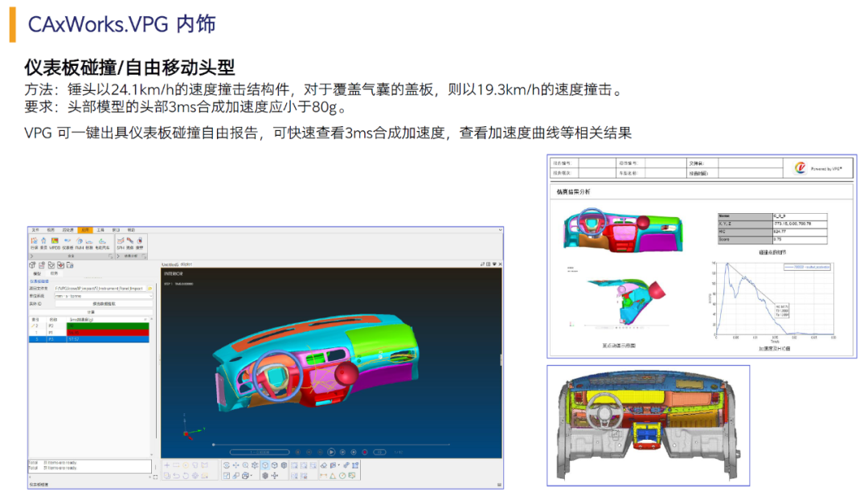
Task: Click the full cabin interior mesh image
Action: (649, 425)
